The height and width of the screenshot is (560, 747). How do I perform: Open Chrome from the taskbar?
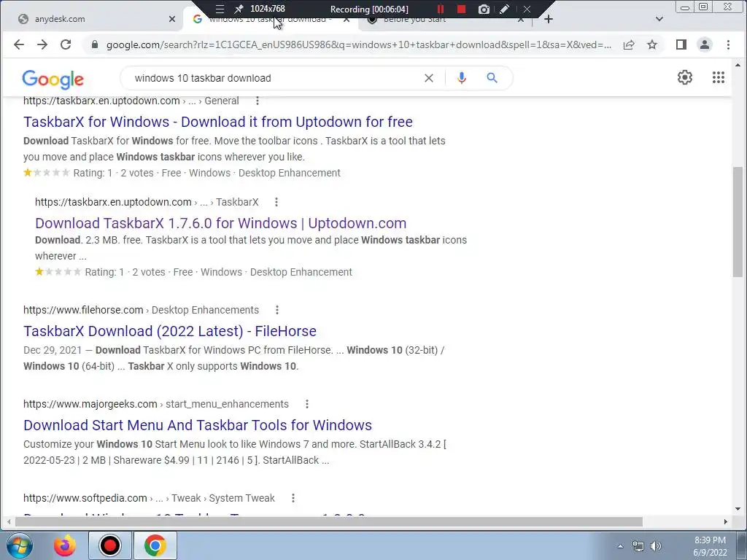[x=155, y=545]
